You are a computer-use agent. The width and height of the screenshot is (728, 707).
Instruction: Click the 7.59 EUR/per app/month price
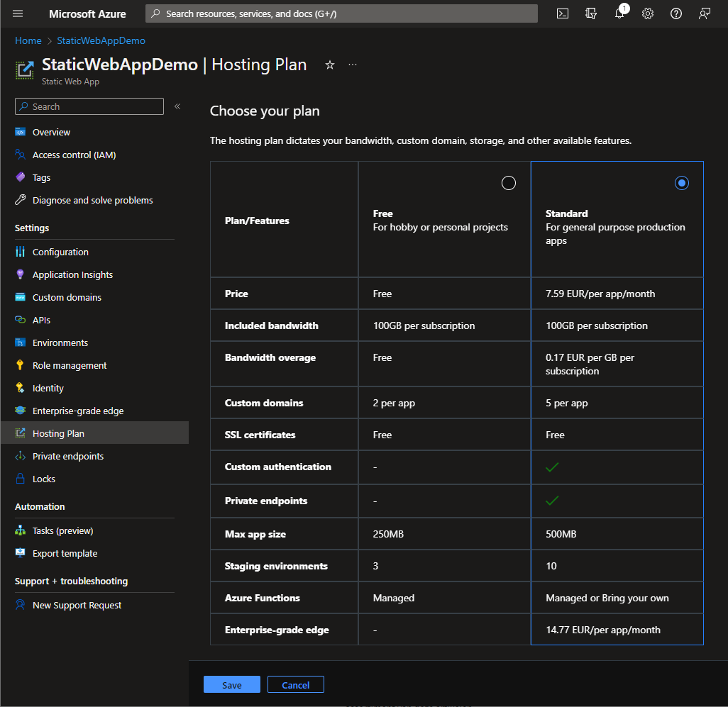click(600, 294)
